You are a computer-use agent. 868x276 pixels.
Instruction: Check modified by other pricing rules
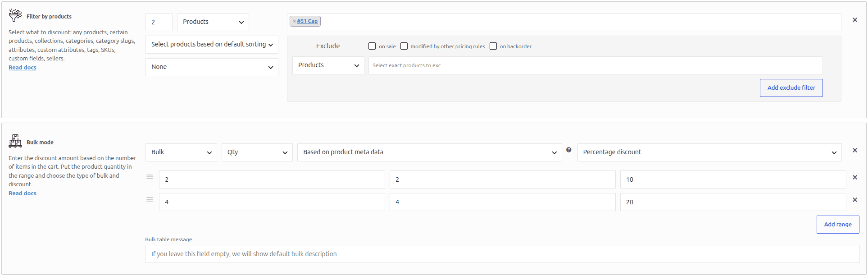[404, 46]
